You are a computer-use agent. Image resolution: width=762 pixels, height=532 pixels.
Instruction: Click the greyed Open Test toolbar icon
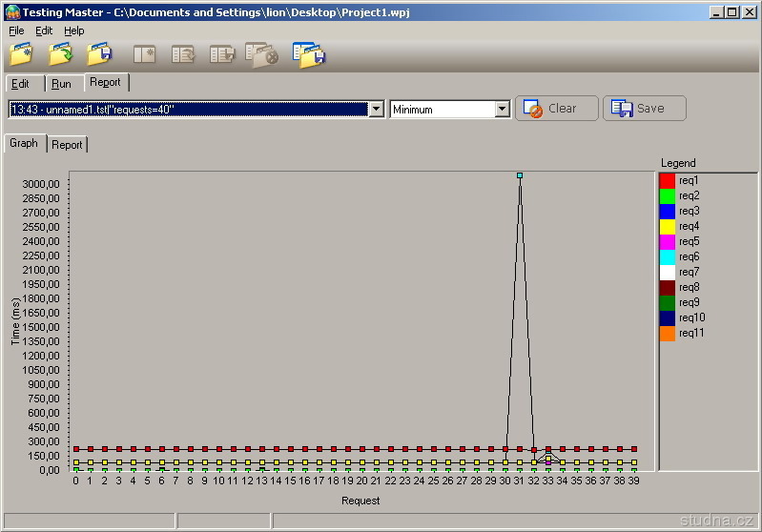point(183,54)
